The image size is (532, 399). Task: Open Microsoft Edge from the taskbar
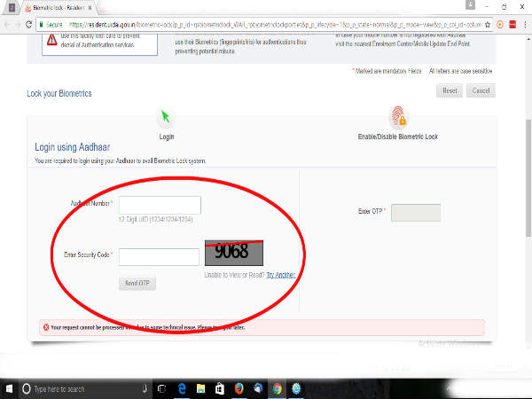pos(184,388)
